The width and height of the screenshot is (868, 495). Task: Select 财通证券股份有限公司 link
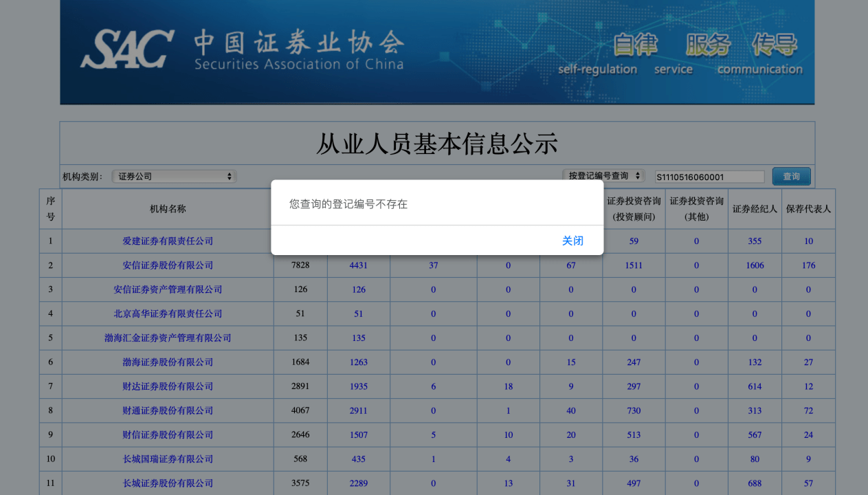point(168,410)
